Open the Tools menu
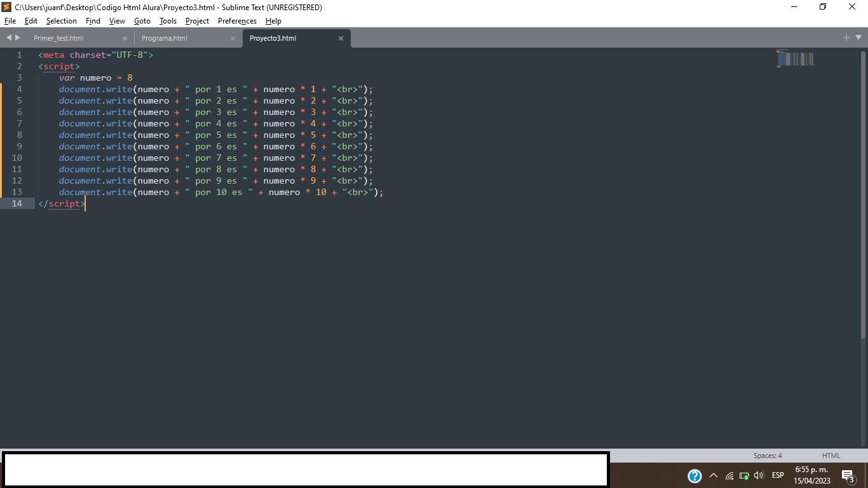868x488 pixels. [x=168, y=21]
